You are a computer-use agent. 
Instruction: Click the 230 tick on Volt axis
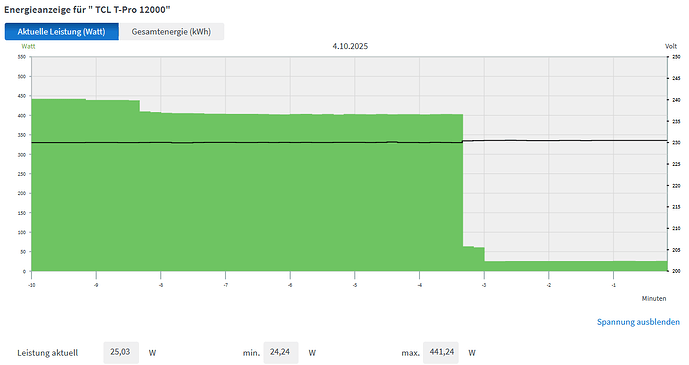coord(676,143)
